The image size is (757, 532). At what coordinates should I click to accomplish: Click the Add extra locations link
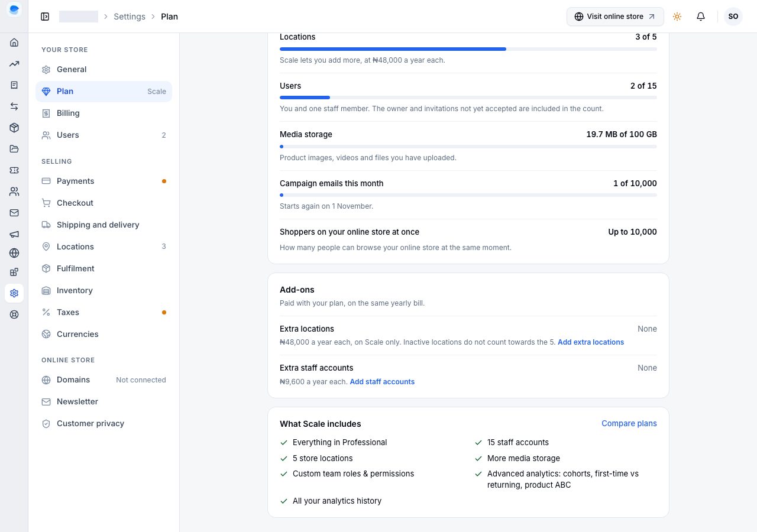591,342
